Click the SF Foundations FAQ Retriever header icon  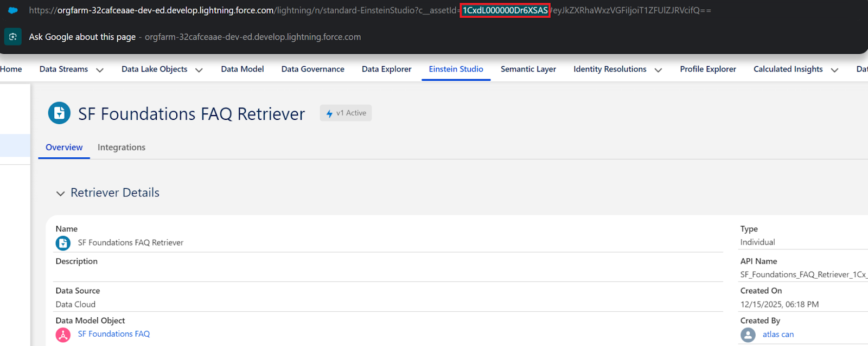[x=59, y=113]
